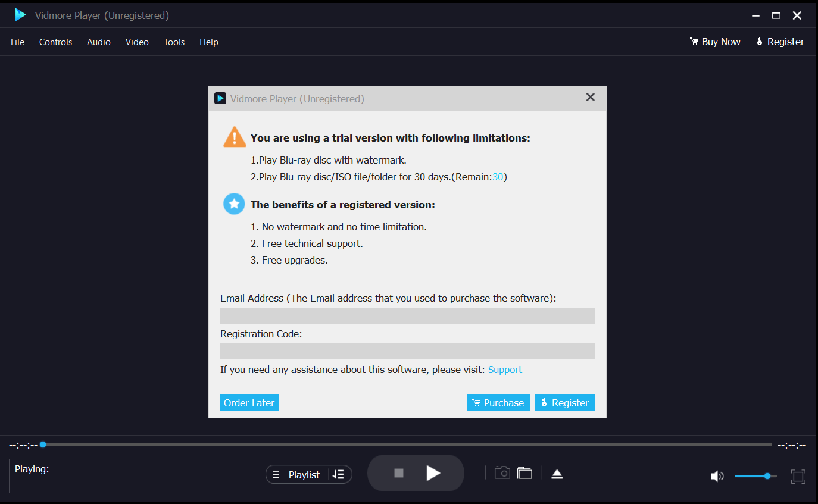
Task: Click the remaining days '30' text
Action: click(498, 177)
